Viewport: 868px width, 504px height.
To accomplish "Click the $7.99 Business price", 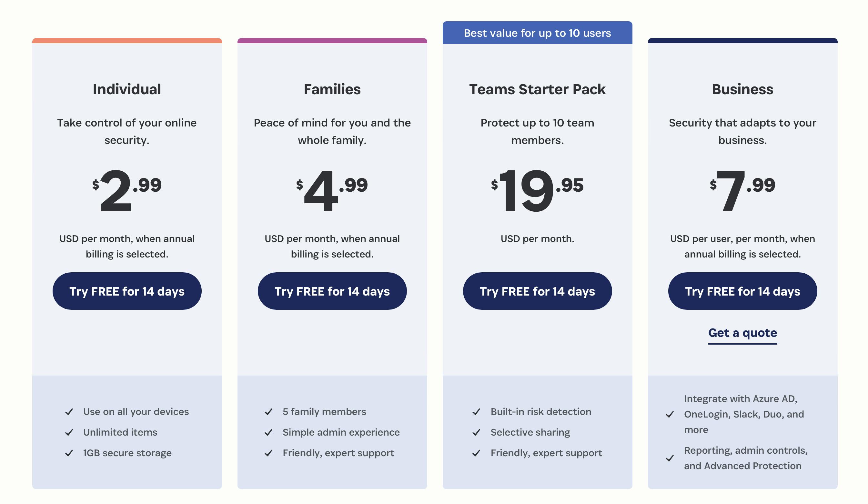I will pyautogui.click(x=742, y=189).
